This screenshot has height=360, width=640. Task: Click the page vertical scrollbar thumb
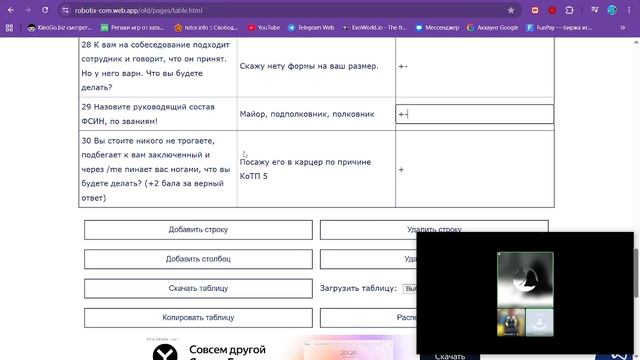pyautogui.click(x=636, y=273)
